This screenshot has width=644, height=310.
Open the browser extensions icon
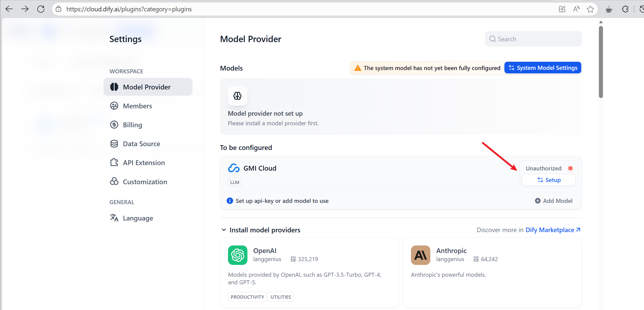click(x=625, y=9)
